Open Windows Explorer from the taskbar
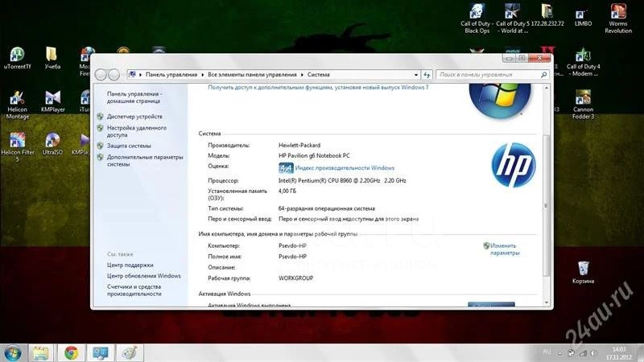The width and height of the screenshot is (644, 362). [x=41, y=352]
